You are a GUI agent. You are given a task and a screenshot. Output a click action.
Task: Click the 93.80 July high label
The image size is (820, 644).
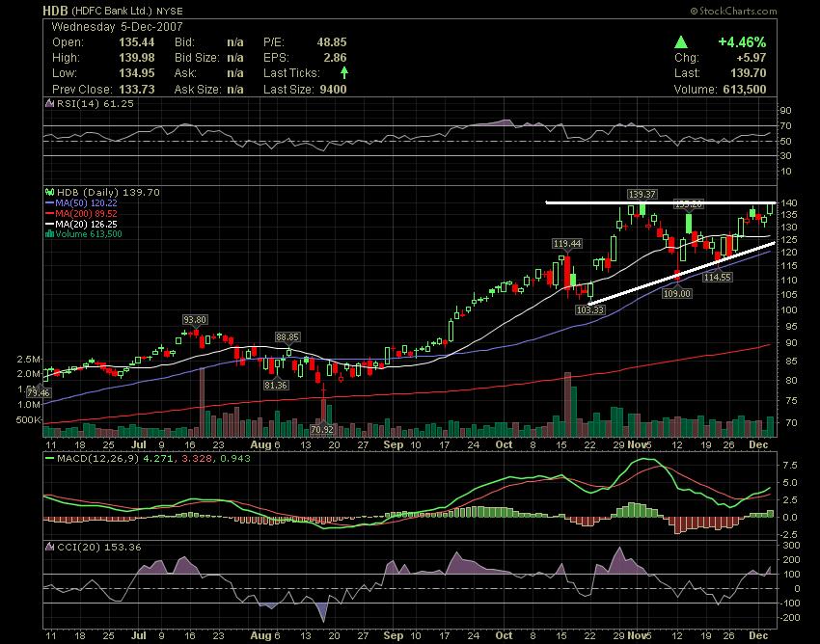click(195, 319)
